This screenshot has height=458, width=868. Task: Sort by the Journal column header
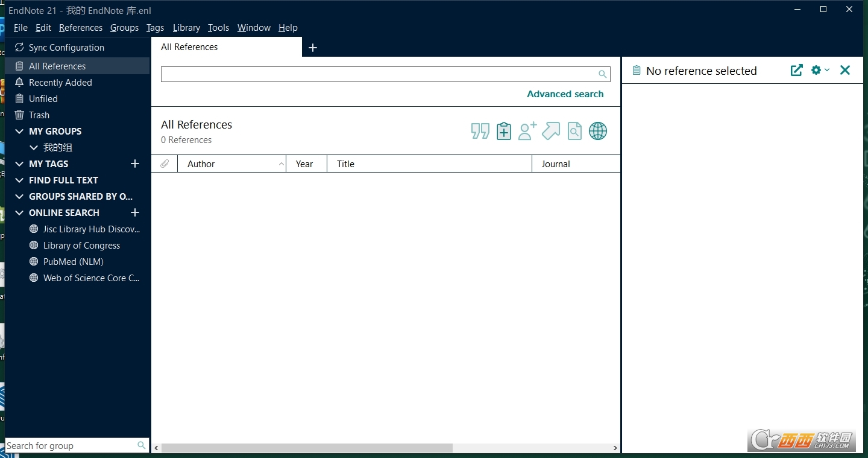(576, 164)
